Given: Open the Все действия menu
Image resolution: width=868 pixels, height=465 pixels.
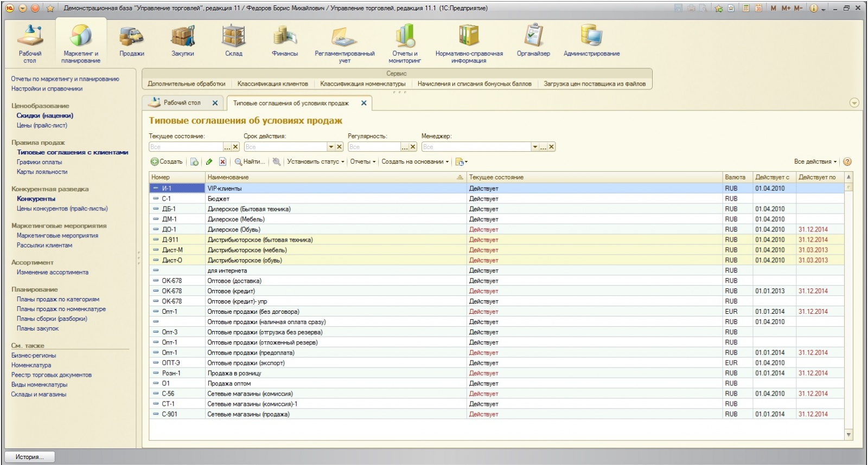Looking at the screenshot, I should point(815,162).
